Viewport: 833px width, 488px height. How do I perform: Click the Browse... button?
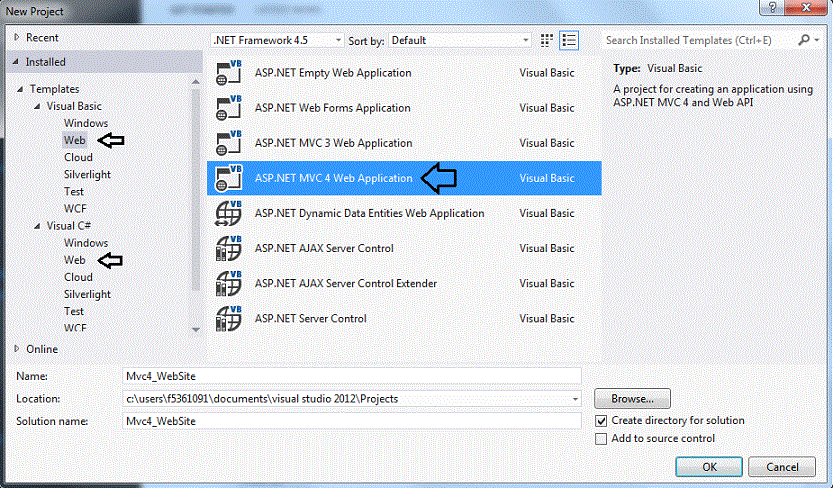coord(632,399)
